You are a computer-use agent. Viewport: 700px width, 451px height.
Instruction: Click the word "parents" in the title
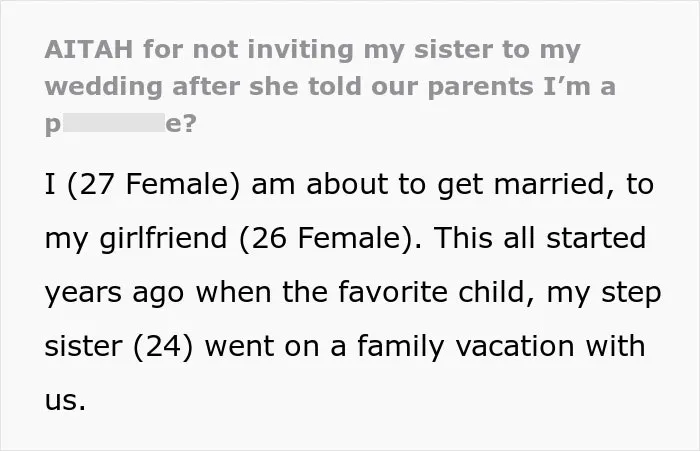point(480,87)
